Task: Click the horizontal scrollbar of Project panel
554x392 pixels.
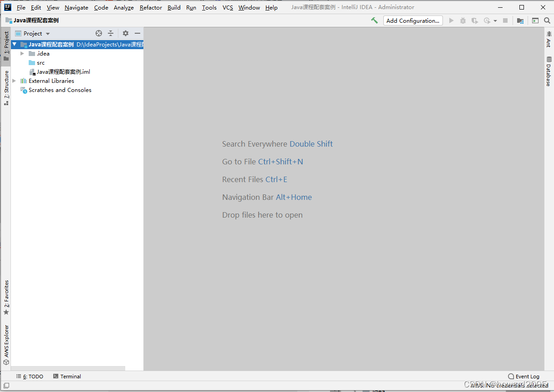Action: pyautogui.click(x=68, y=368)
